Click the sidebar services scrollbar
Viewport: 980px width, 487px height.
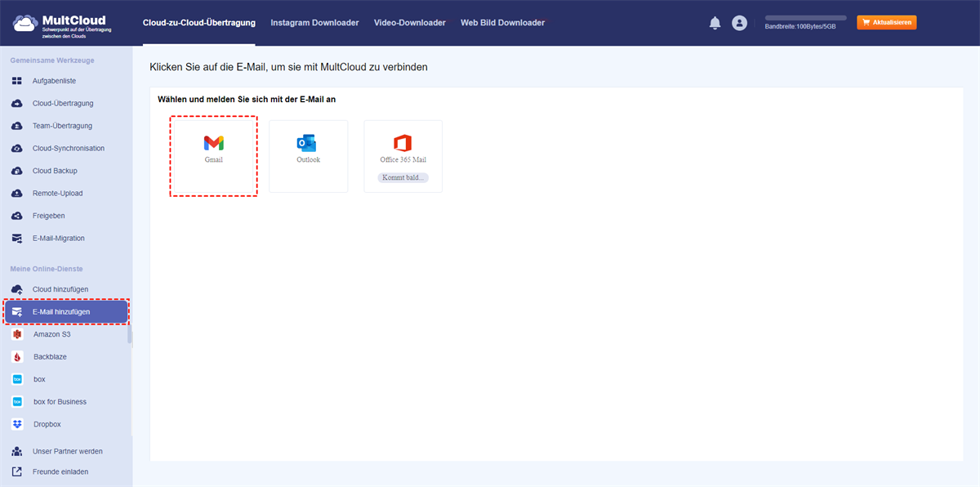(x=129, y=333)
